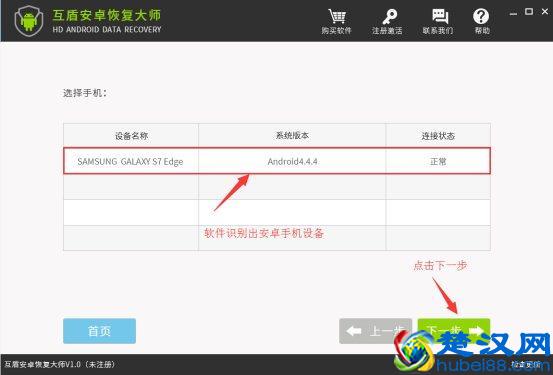Click the 上一步 previous step button
The width and height of the screenshot is (553, 375).
point(375,331)
